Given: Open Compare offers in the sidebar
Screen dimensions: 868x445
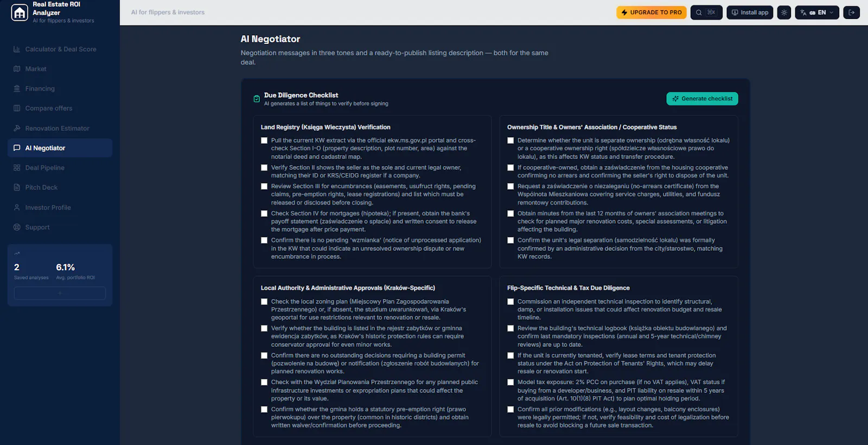Looking at the screenshot, I should 60,109.
